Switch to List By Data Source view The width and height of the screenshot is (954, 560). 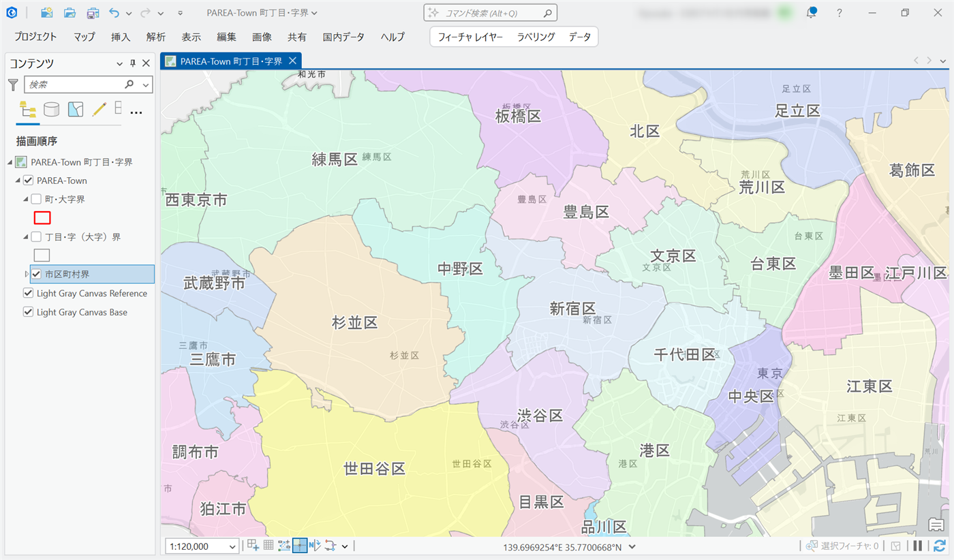coord(51,110)
